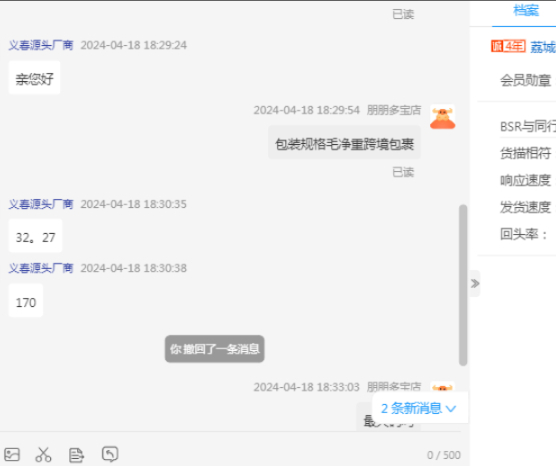Click the send image icon
Viewport: 556px width, 466px height.
point(12,454)
